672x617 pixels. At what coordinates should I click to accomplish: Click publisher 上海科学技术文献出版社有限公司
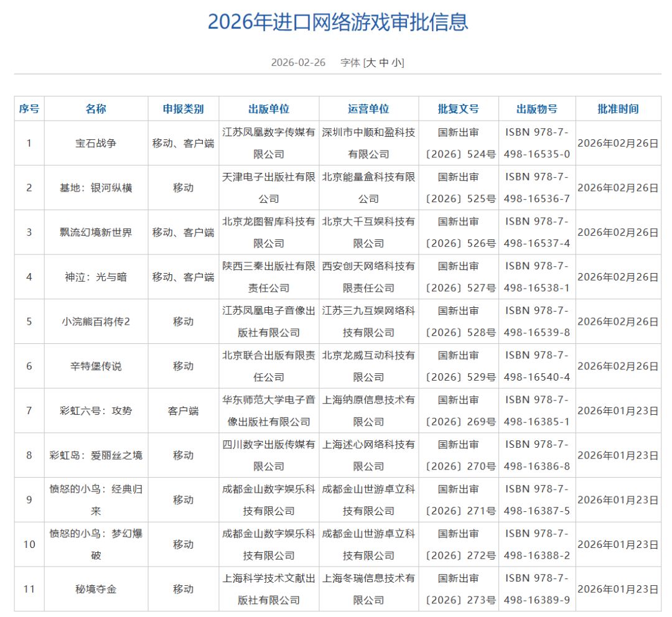269,589
